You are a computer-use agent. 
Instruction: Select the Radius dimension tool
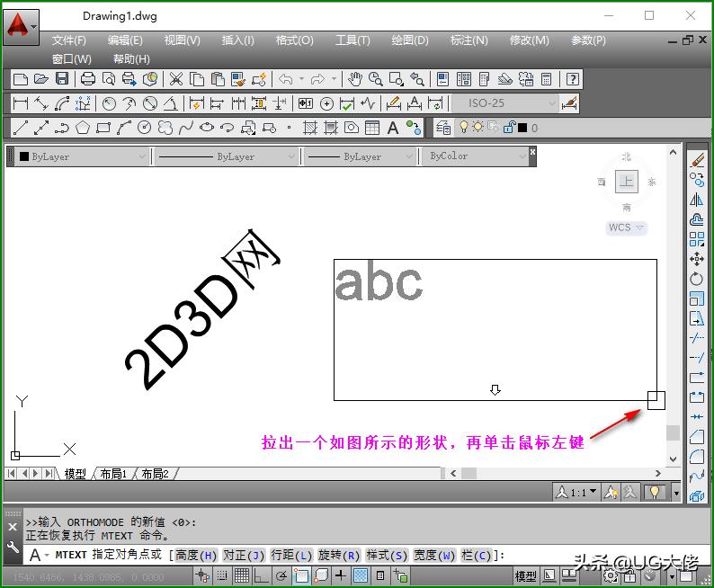(109, 103)
